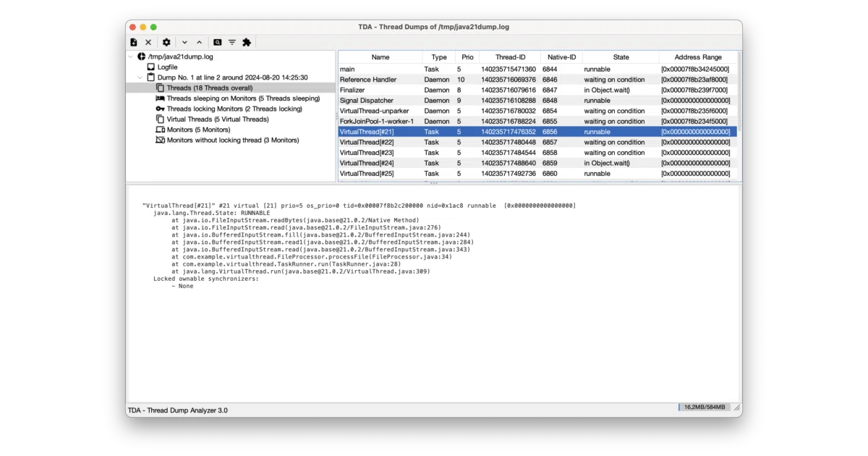This screenshot has height=456, width=868.
Task: Click the Logfile tray icon
Action: (x=151, y=67)
